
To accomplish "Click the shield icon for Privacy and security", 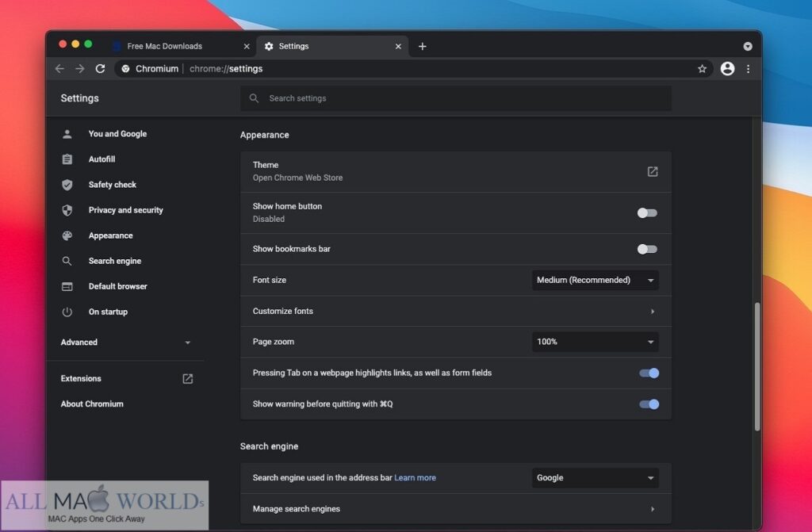I will point(67,210).
